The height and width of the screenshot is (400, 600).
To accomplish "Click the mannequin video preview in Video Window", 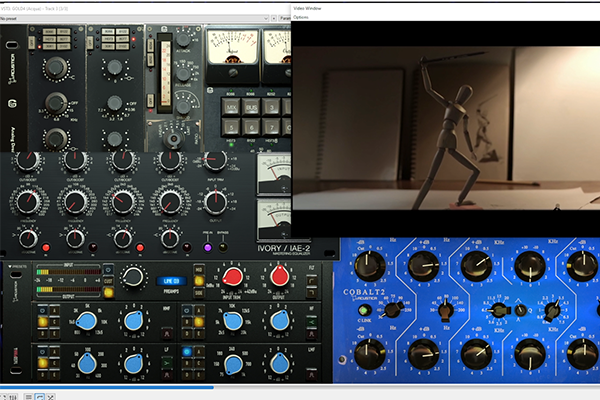I will [x=446, y=128].
